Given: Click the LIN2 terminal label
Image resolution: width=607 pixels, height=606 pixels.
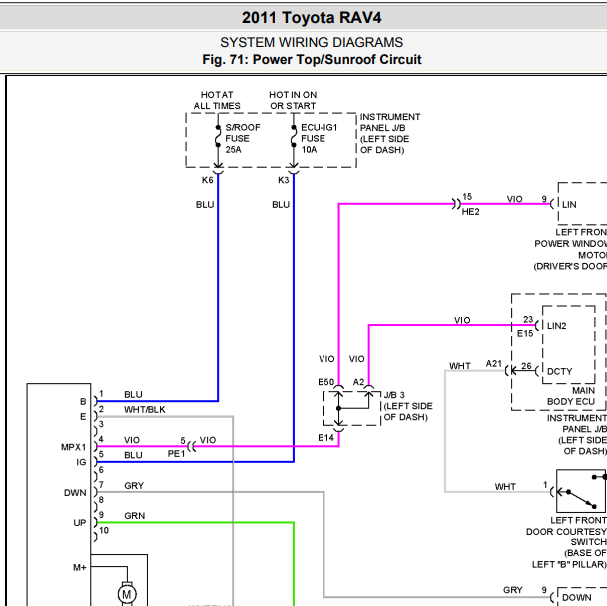Looking at the screenshot, I should point(557,326).
